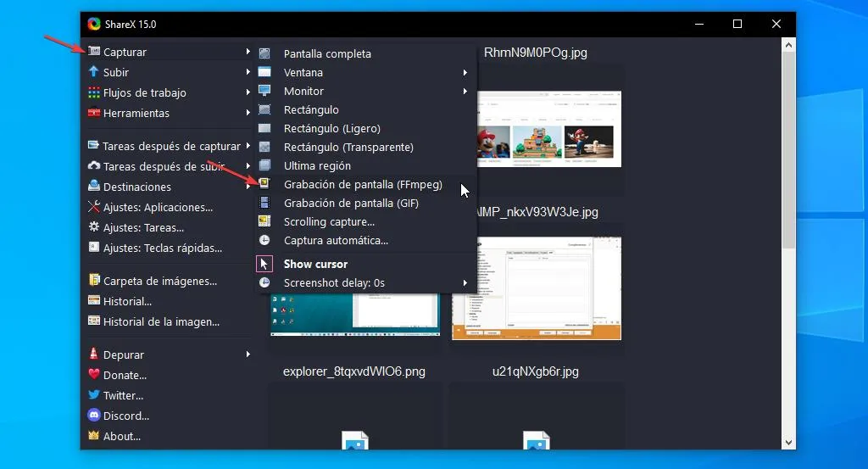The width and height of the screenshot is (868, 469).
Task: Click the Donate heart icon
Action: click(94, 375)
